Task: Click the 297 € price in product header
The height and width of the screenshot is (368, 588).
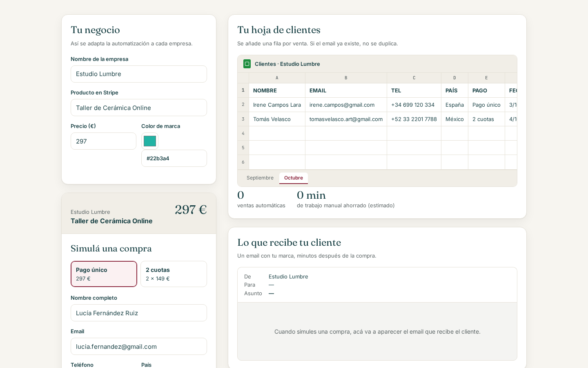Action: 191,209
